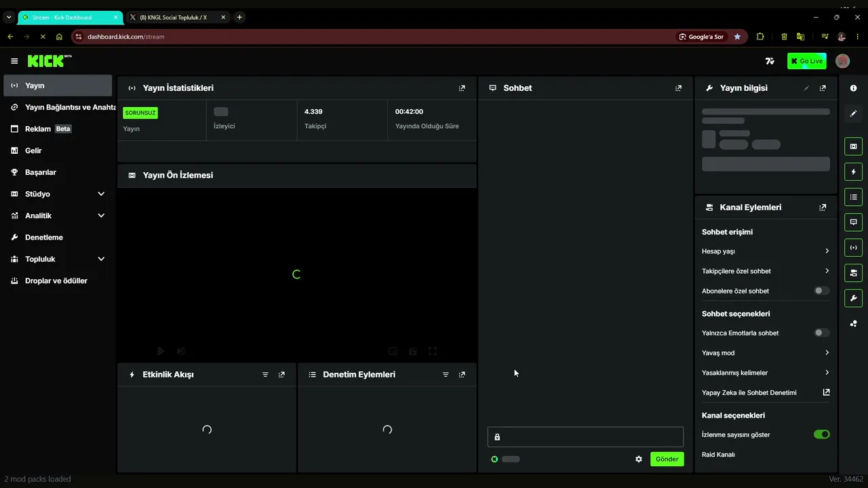Toggle list widget in right rail
The image size is (868, 488).
853,197
